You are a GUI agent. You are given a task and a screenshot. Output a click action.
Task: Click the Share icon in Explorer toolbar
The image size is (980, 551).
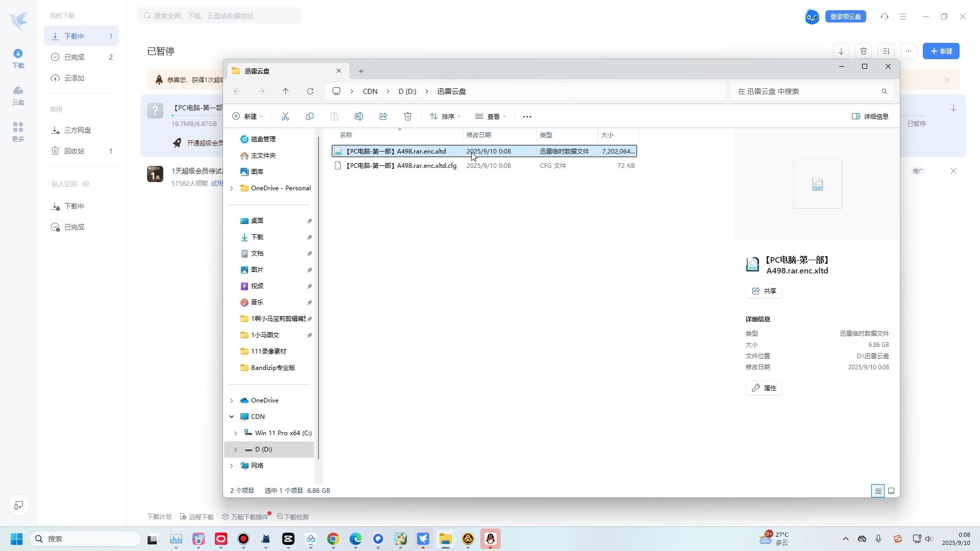(383, 116)
